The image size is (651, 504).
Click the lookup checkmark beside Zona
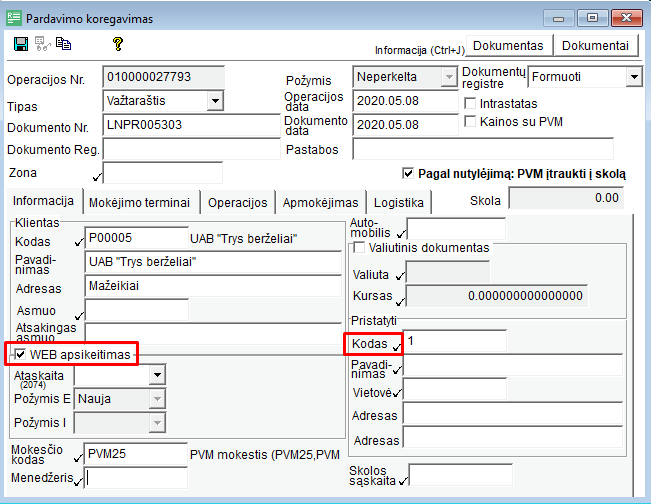tap(97, 176)
